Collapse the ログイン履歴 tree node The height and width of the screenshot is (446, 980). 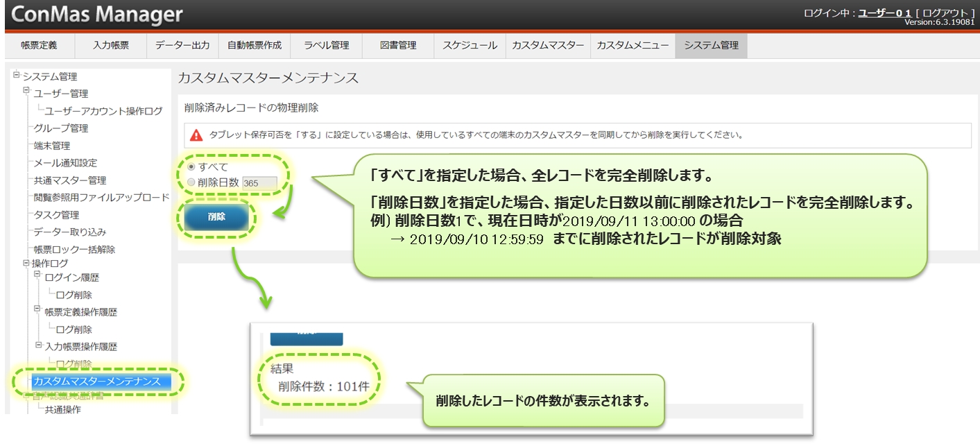coord(39,275)
